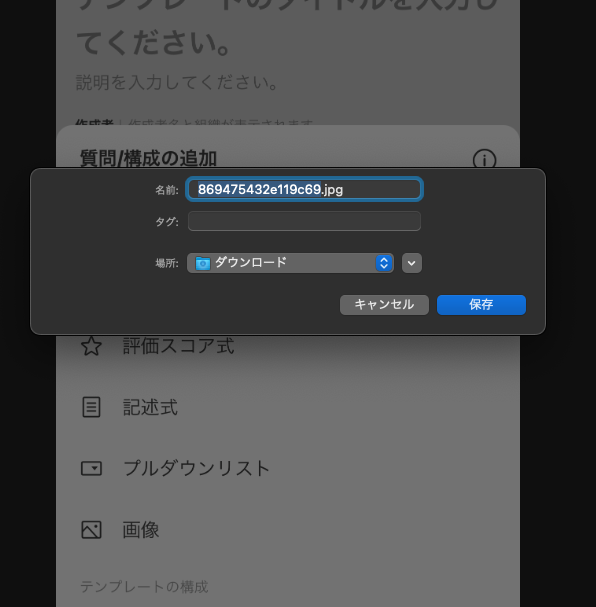The width and height of the screenshot is (596, 607).
Task: Click the document icon beside 記述式
Action: click(x=91, y=407)
